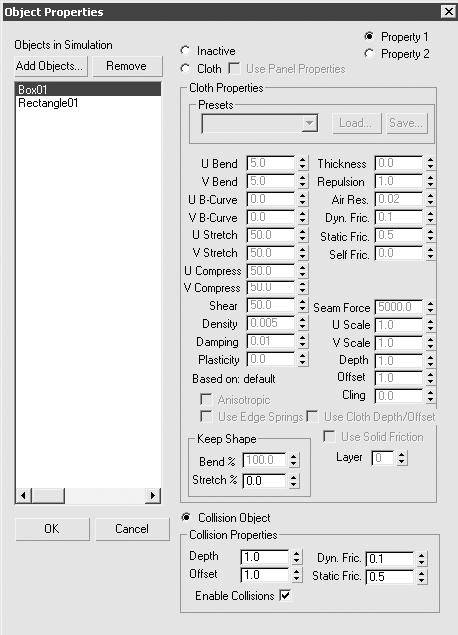Select Rectangle01 in the objects list

tap(48, 103)
